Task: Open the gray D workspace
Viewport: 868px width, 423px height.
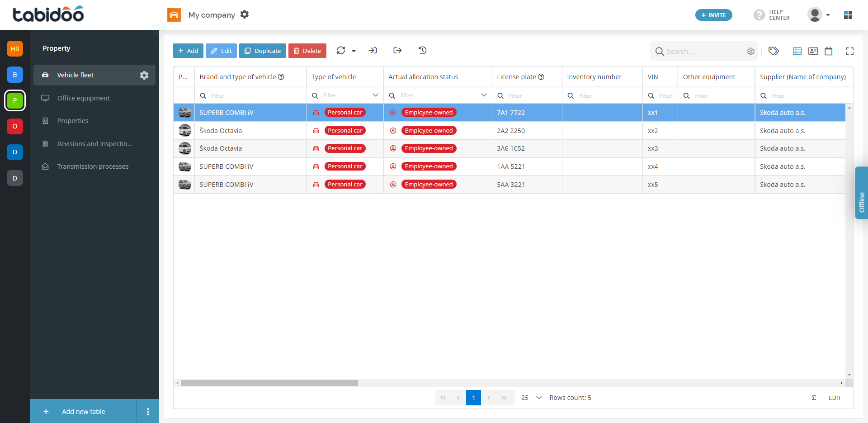Action: (x=15, y=178)
